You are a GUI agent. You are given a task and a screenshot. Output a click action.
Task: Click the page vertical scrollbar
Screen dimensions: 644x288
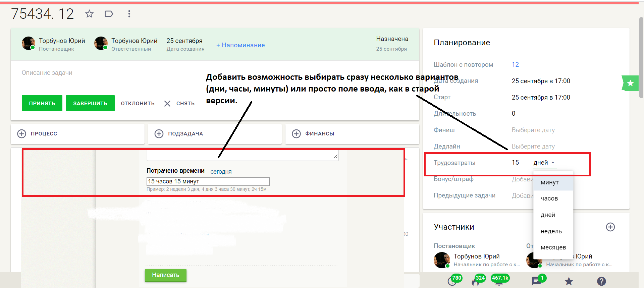pyautogui.click(x=641, y=57)
